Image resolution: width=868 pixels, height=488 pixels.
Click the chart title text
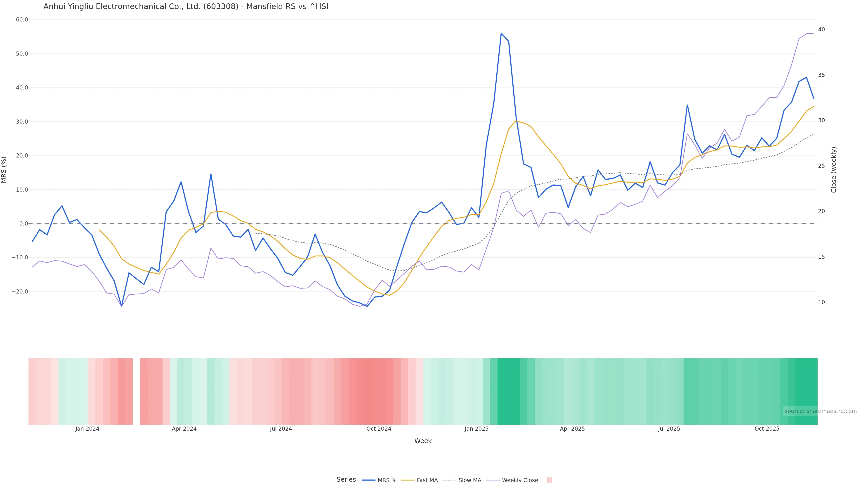[x=186, y=6]
